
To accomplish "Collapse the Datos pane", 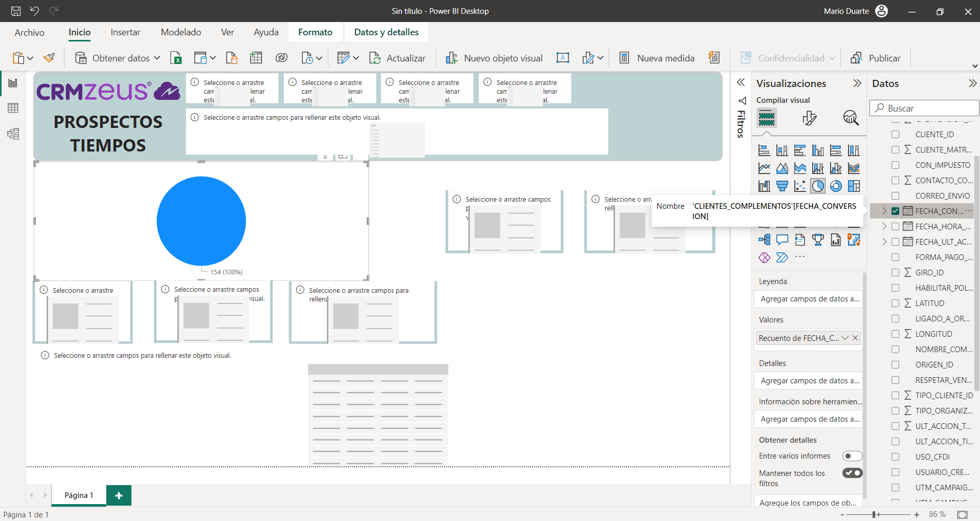I will pos(972,83).
